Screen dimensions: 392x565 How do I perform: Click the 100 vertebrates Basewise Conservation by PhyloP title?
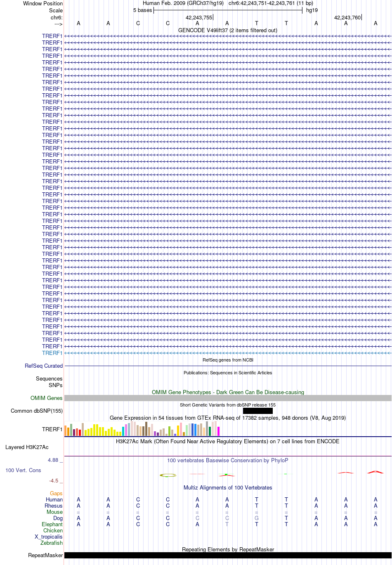pos(228,460)
